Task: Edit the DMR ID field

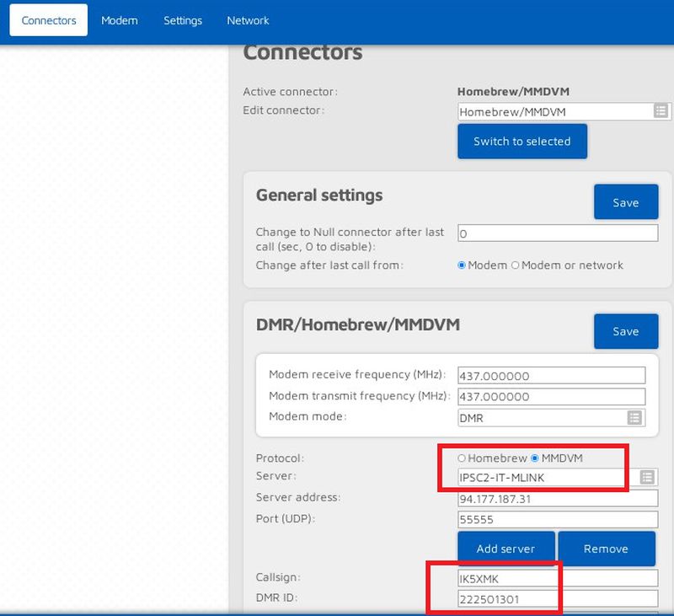Action: 558,599
